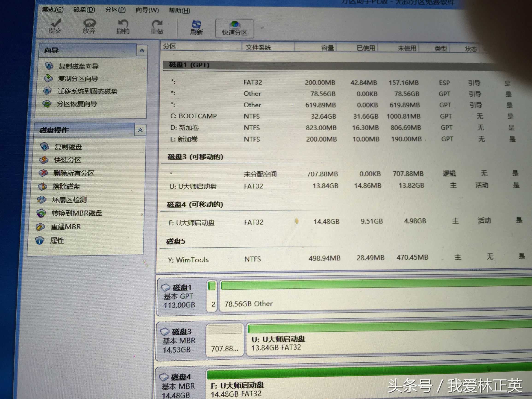Click 坏扇区检测 in the disk operations panel
Screen dimensions: 532x399
tap(69, 200)
